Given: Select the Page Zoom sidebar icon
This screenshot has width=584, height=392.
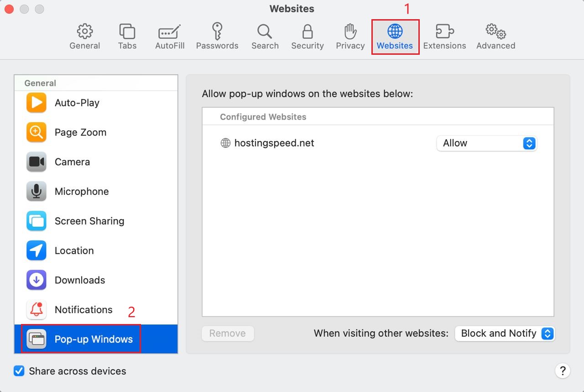Looking at the screenshot, I should point(36,132).
